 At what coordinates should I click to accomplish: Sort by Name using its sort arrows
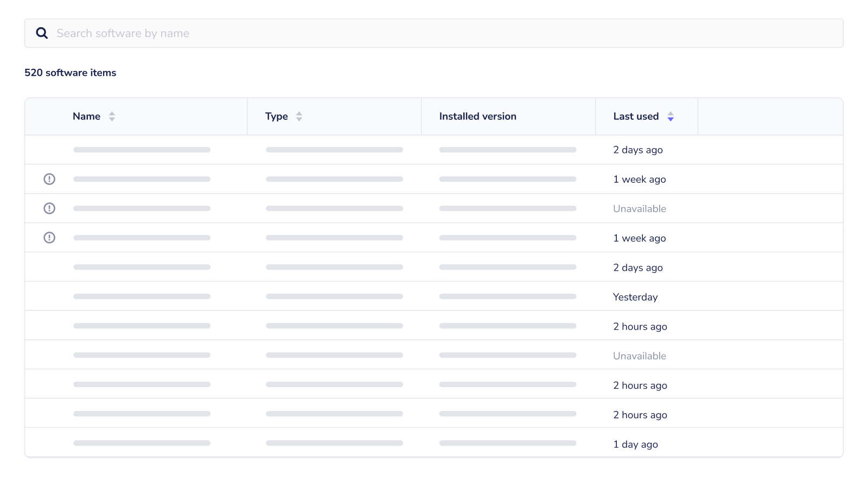pyautogui.click(x=112, y=117)
